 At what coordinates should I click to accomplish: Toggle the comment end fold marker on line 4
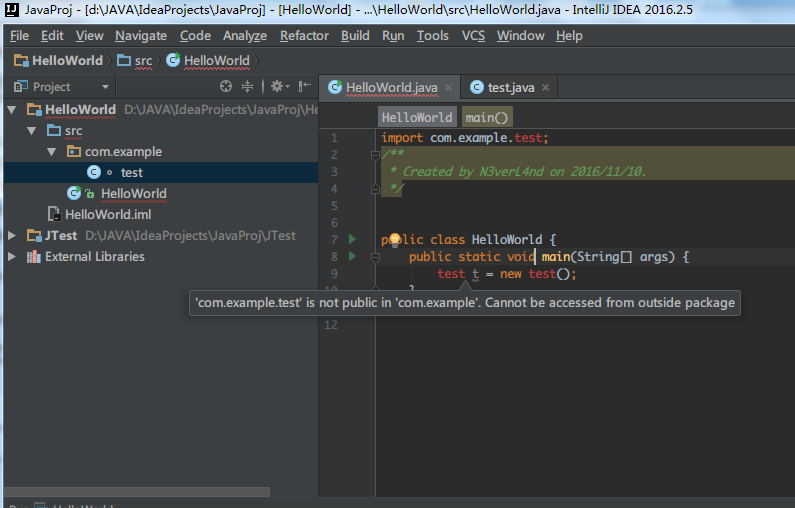pyautogui.click(x=375, y=189)
